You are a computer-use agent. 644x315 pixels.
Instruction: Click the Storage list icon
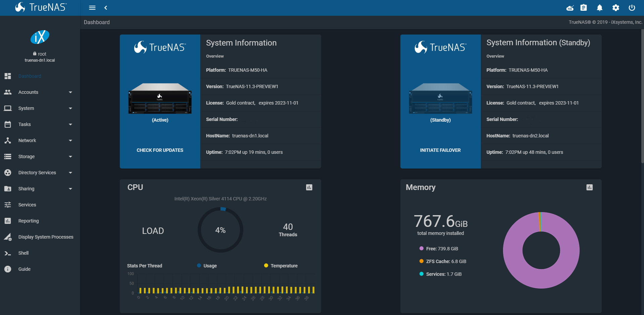coord(8,156)
